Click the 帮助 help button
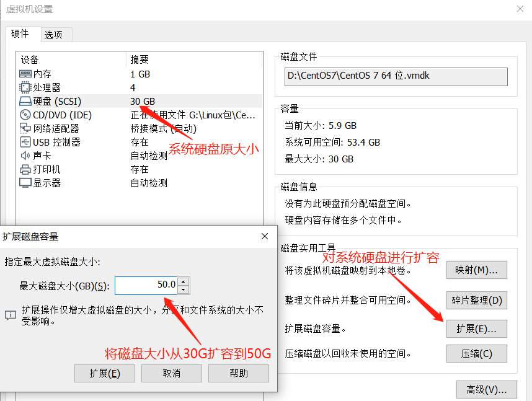 (x=239, y=374)
